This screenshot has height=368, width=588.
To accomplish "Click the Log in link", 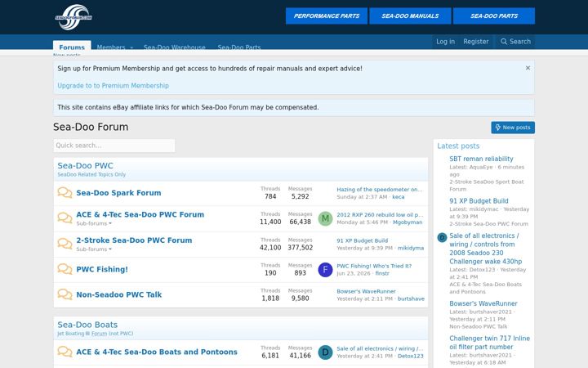I will 445,42.
